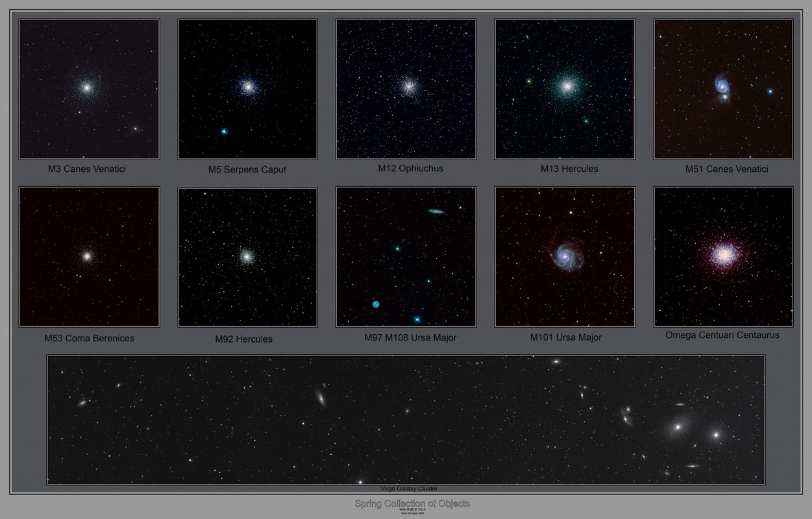The height and width of the screenshot is (519, 812).
Task: Click the 'M5 Serpens Caput' caption
Action: click(247, 170)
